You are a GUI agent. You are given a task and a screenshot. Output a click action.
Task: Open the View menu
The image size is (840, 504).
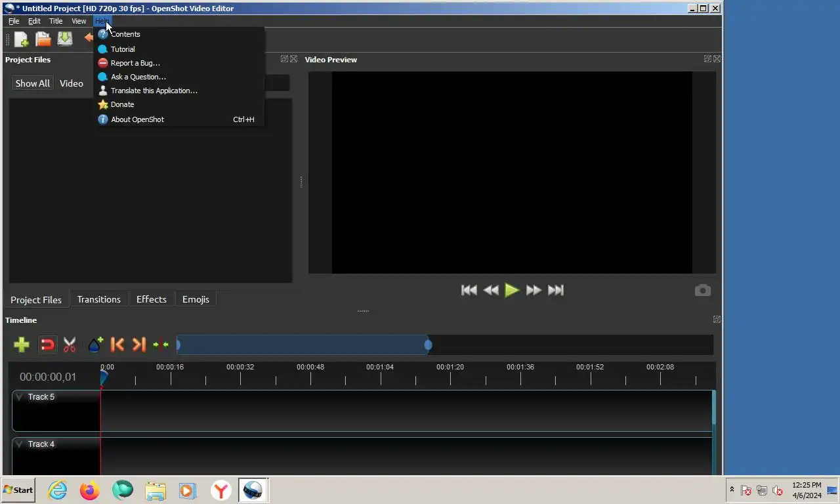pyautogui.click(x=79, y=21)
